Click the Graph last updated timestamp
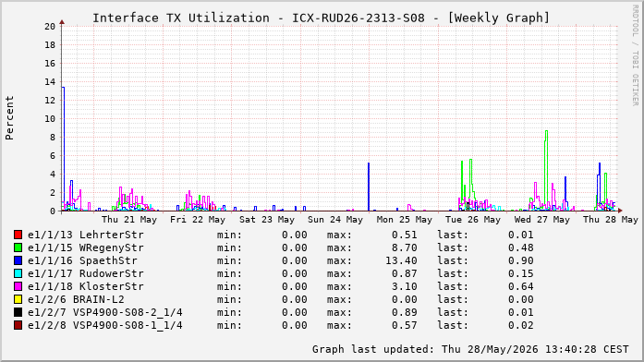Screen dimensions: 644x362 pos(470,349)
